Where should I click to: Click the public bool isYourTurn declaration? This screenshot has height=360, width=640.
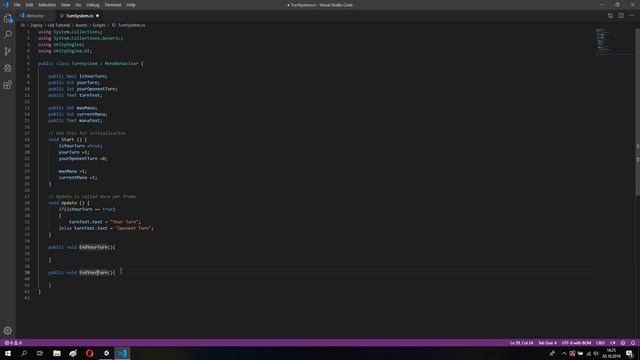pyautogui.click(x=78, y=76)
